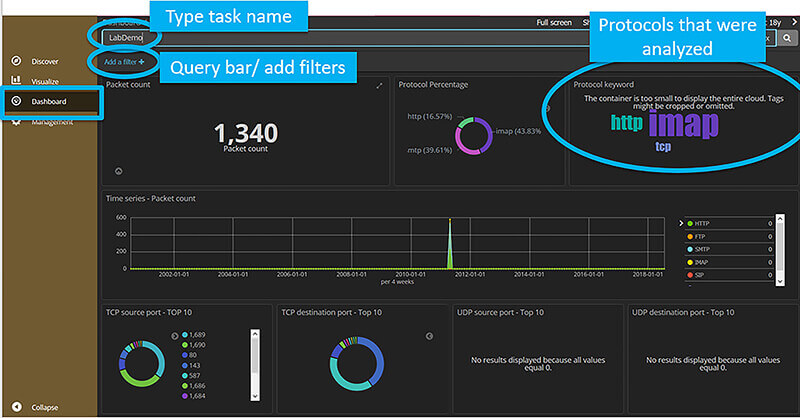
Task: Toggle the Packet count panel's bottom caret
Action: pos(119,171)
